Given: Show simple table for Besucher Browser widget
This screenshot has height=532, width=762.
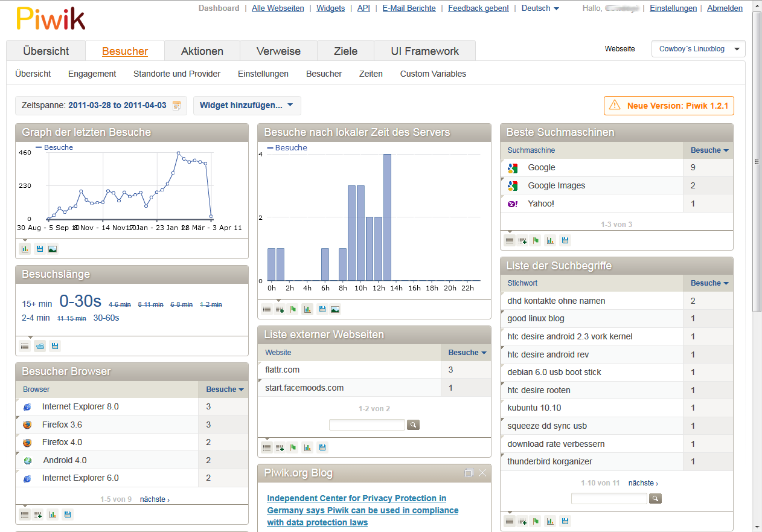Looking at the screenshot, I should click(x=25, y=514).
